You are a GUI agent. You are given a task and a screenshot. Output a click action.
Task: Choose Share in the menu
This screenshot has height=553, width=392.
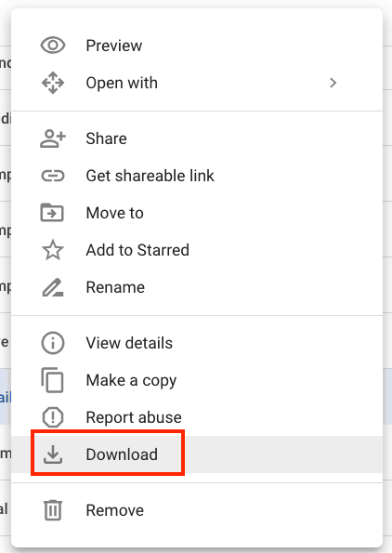pos(197,138)
